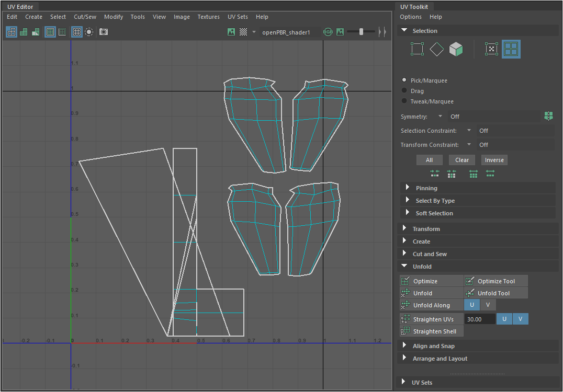
Task: Expand the Cut and Sew section
Action: pyautogui.click(x=430, y=254)
